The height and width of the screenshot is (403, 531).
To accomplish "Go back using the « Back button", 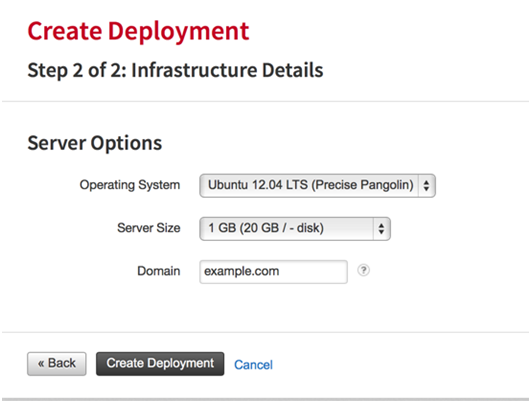I will (x=57, y=364).
